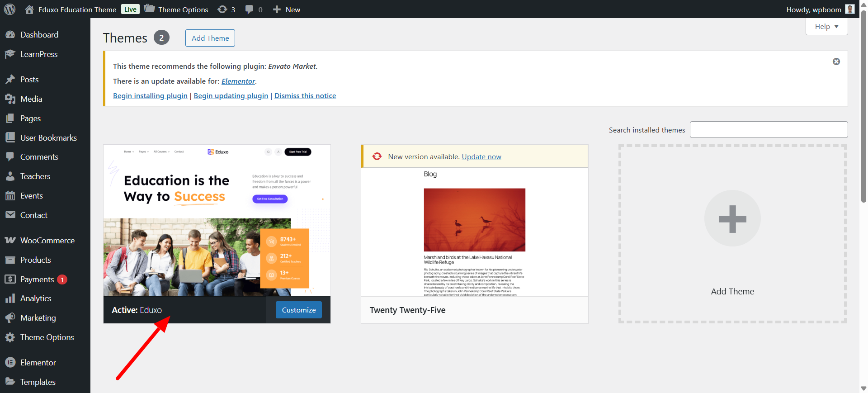The height and width of the screenshot is (393, 868).
Task: Click the Elementor logo icon in sidebar
Action: 10,363
